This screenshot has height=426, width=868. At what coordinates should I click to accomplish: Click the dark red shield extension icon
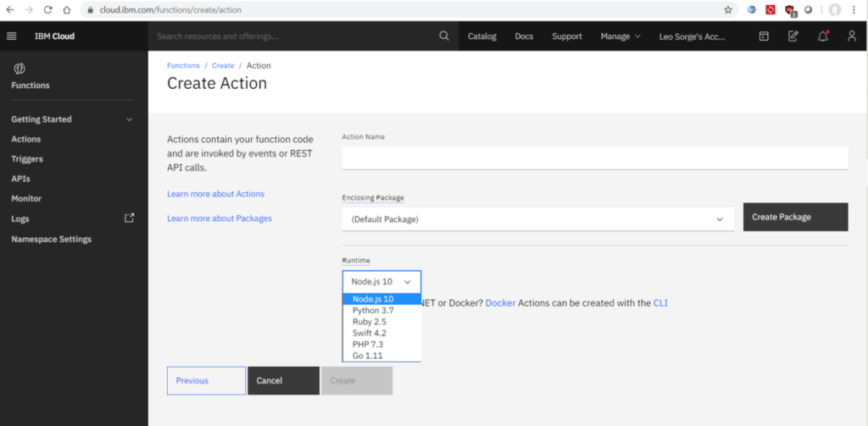click(790, 10)
